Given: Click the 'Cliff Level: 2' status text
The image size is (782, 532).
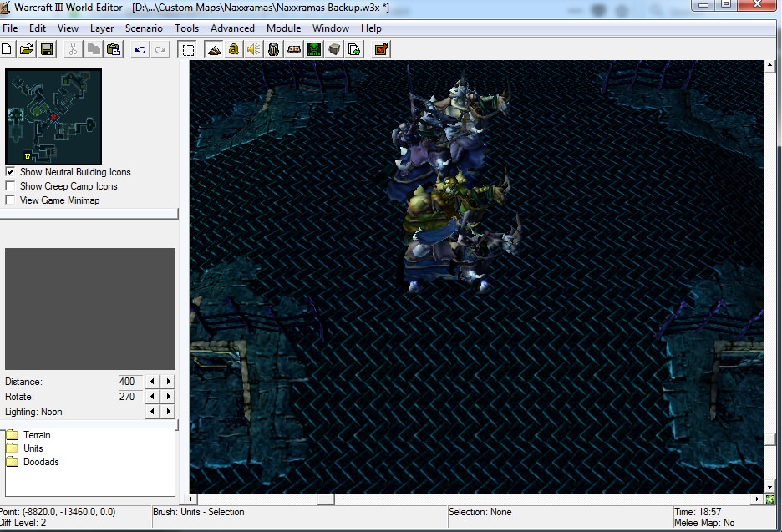Looking at the screenshot, I should point(23,523).
